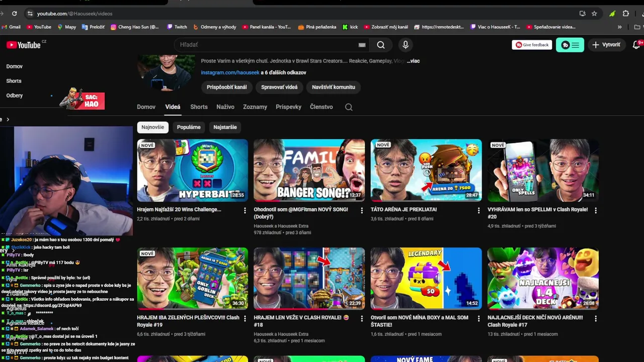Open the notifications bell
The height and width of the screenshot is (362, 644).
pyautogui.click(x=636, y=45)
